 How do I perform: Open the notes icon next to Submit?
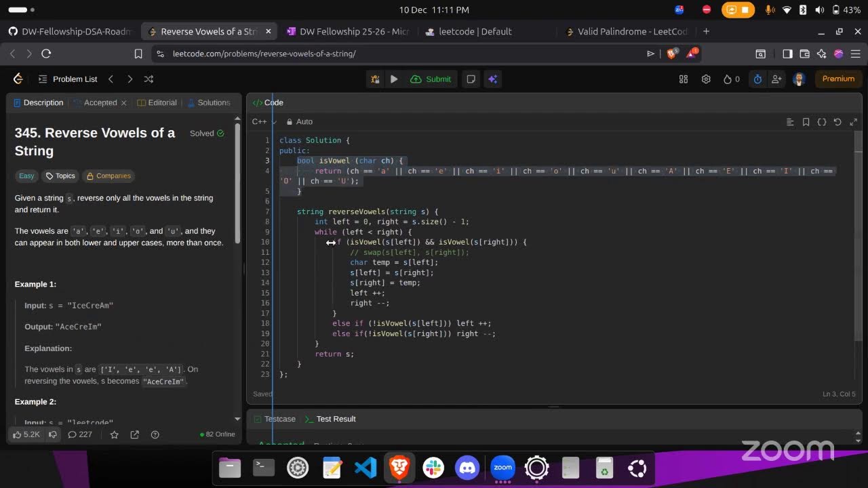471,79
